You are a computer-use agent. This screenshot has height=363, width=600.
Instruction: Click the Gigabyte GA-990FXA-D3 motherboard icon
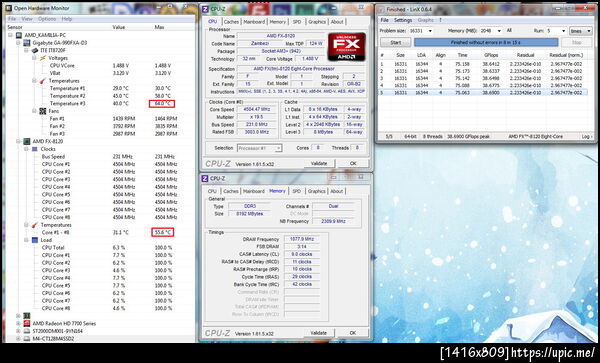(x=27, y=43)
